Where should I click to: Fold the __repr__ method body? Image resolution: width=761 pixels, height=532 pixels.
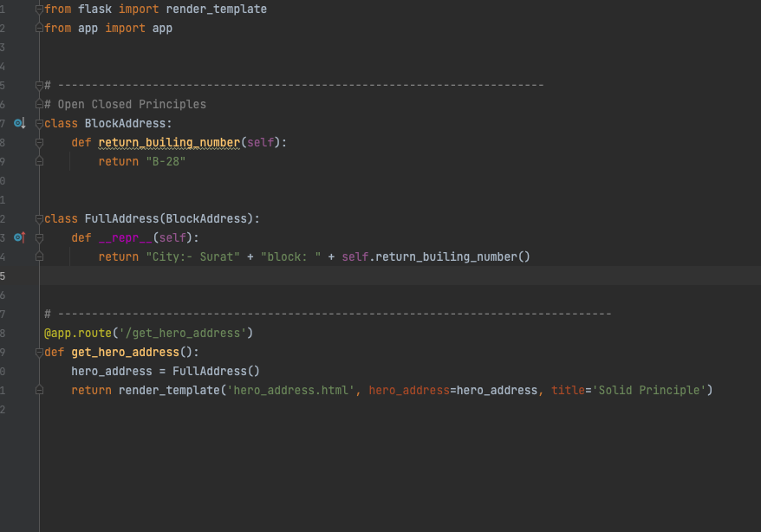38,237
